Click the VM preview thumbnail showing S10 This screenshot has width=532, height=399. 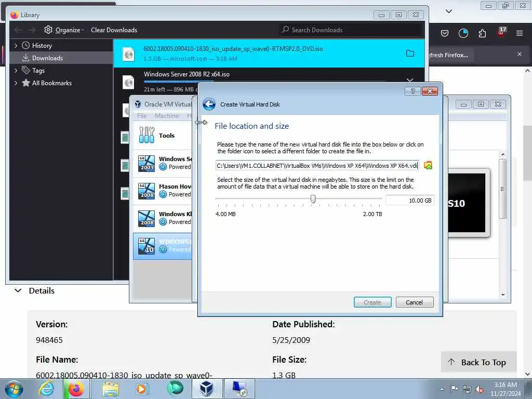point(467,203)
